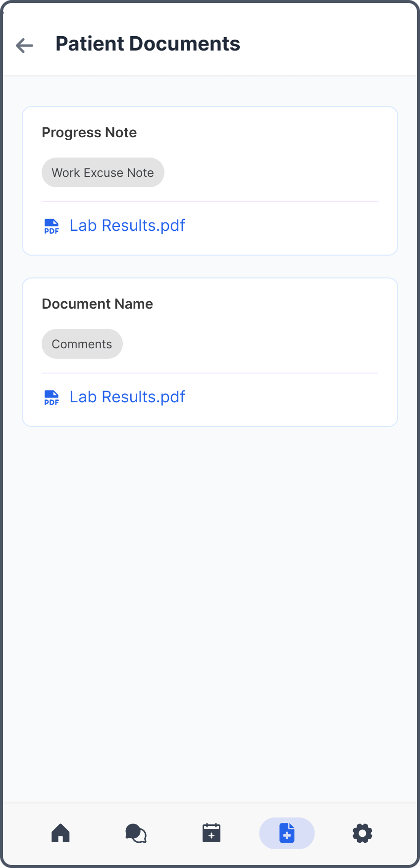
Task: Click the Document Name heading
Action: 97,304
